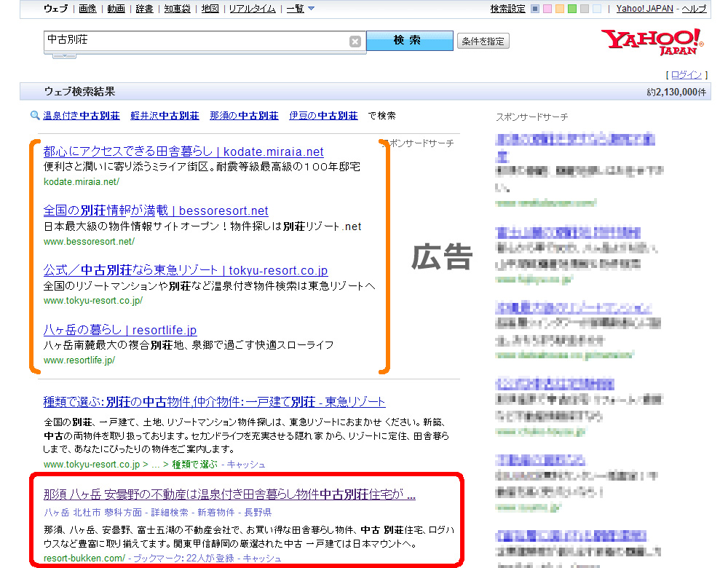Switch to the 画像 search tab

pyautogui.click(x=88, y=8)
